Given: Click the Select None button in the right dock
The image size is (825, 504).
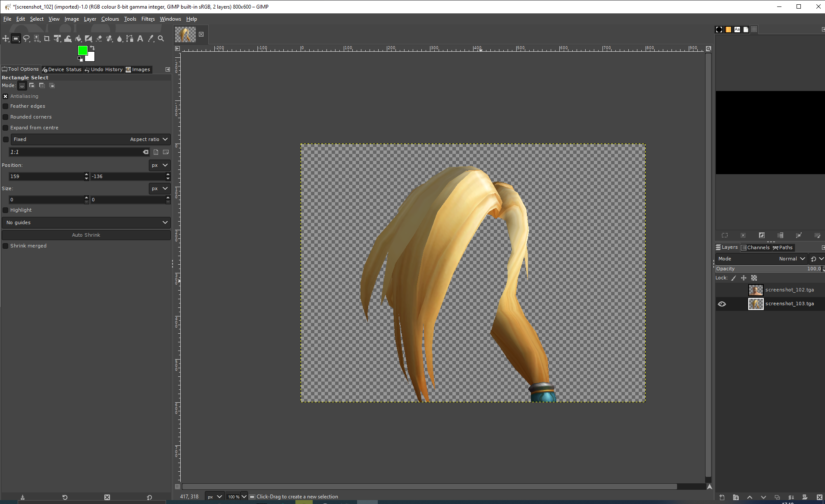Looking at the screenshot, I should pos(743,235).
